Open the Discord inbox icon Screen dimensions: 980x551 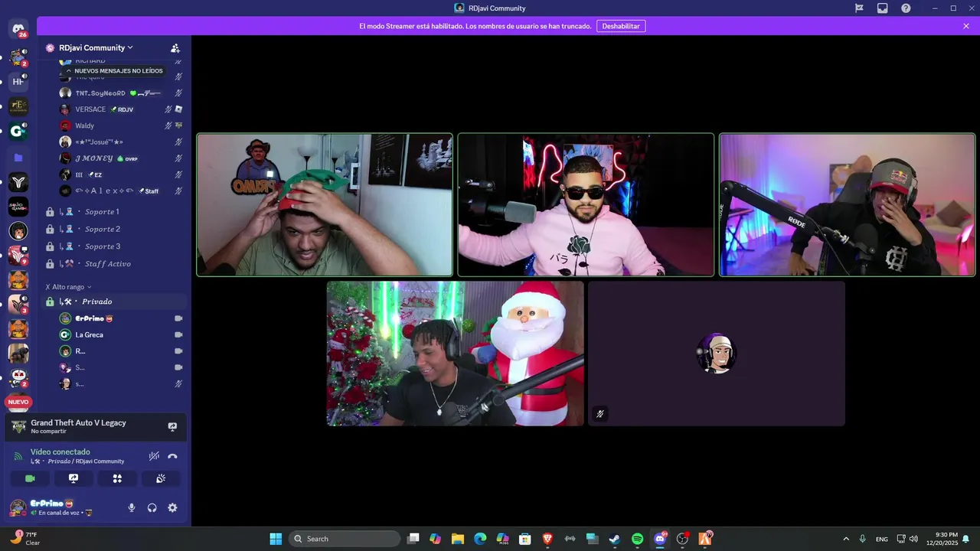(882, 8)
